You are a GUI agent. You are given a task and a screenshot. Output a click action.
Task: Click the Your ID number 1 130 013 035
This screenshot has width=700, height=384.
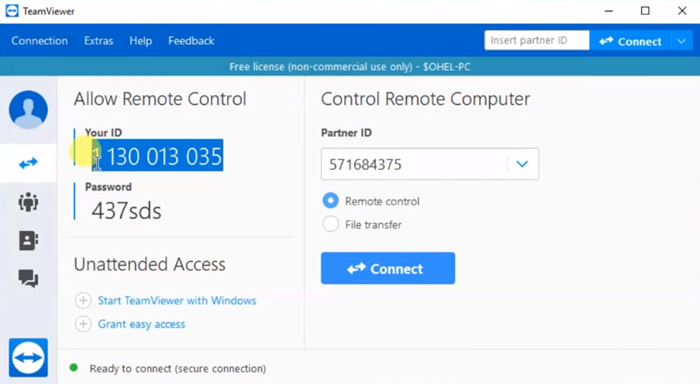(157, 156)
